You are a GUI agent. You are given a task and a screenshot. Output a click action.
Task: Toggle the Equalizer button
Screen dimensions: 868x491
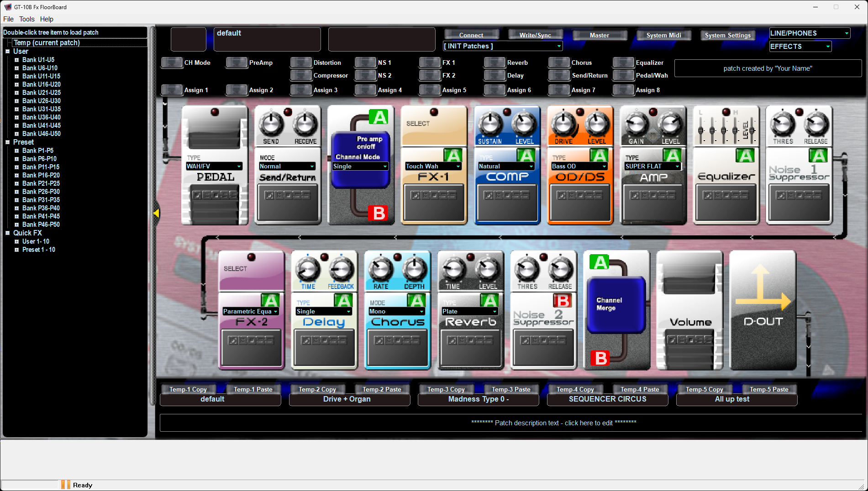(x=623, y=63)
